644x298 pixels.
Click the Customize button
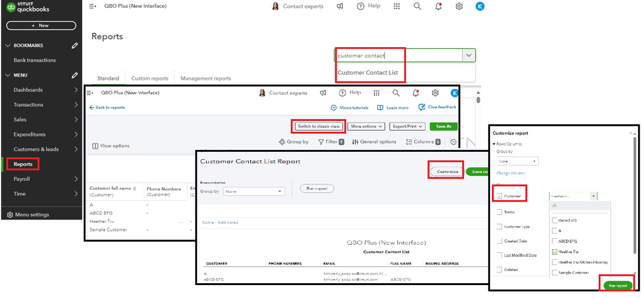447,172
